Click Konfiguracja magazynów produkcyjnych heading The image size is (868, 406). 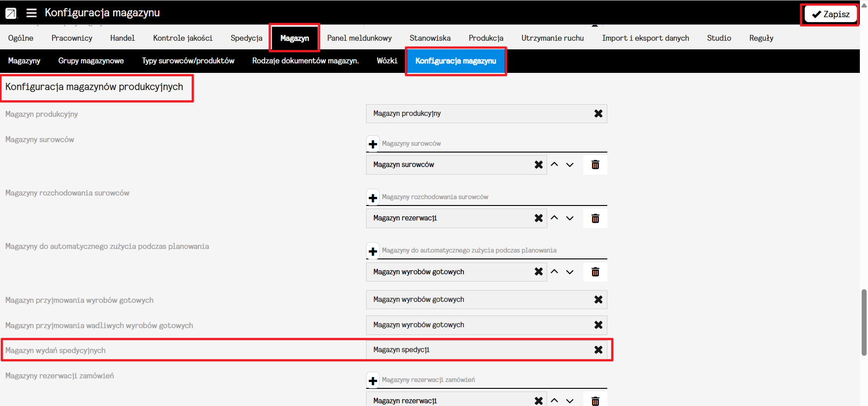coord(94,87)
